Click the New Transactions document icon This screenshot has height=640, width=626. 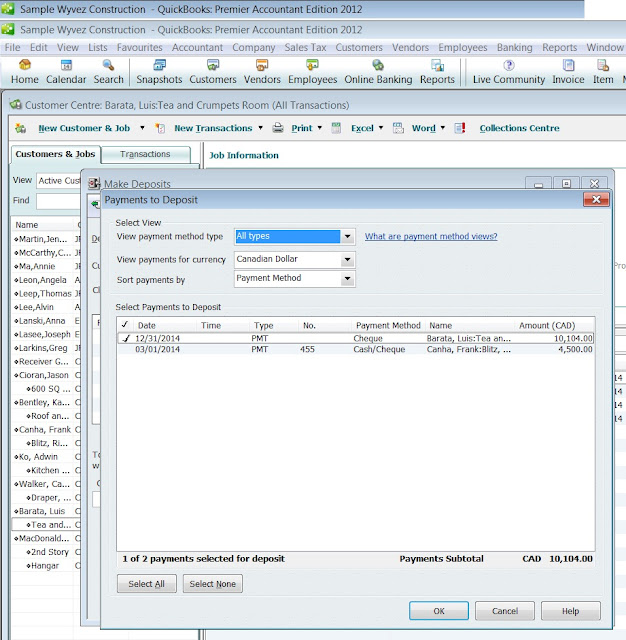tap(160, 129)
